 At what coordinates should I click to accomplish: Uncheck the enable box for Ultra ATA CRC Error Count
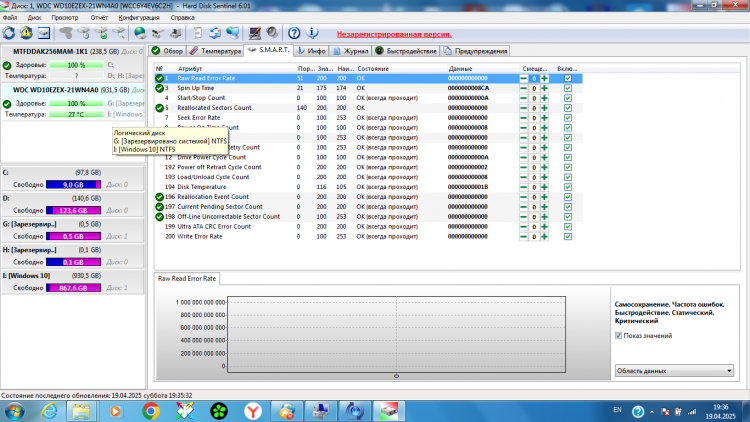click(x=568, y=227)
